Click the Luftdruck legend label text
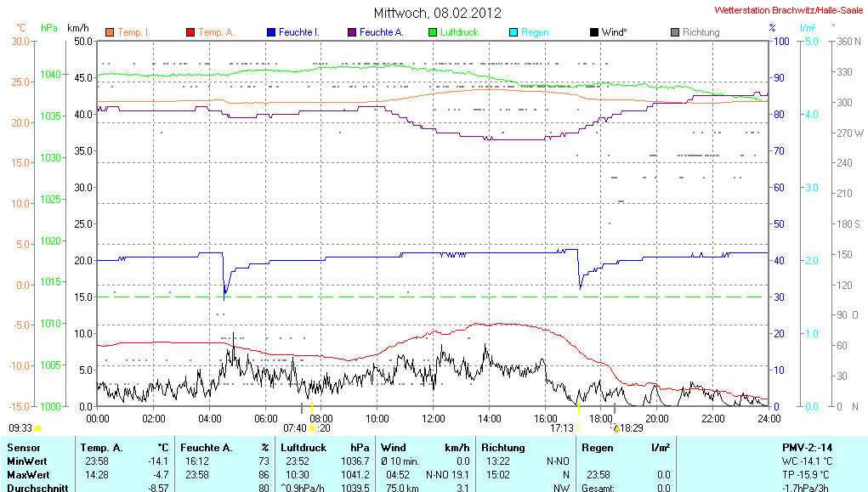This screenshot has width=868, height=492. 459,32
